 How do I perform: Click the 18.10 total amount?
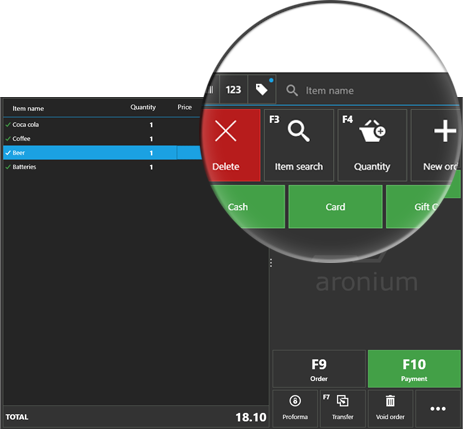(251, 417)
